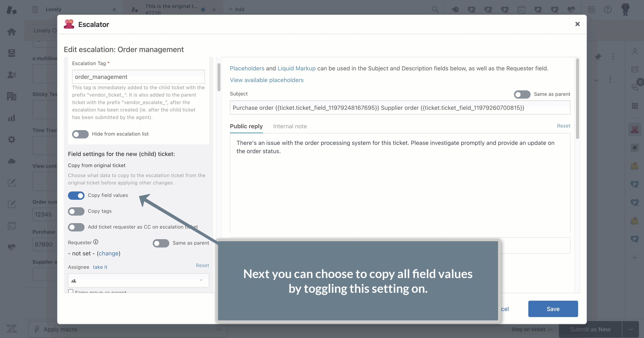Save the escalation settings
The height and width of the screenshot is (338, 644).
553,309
